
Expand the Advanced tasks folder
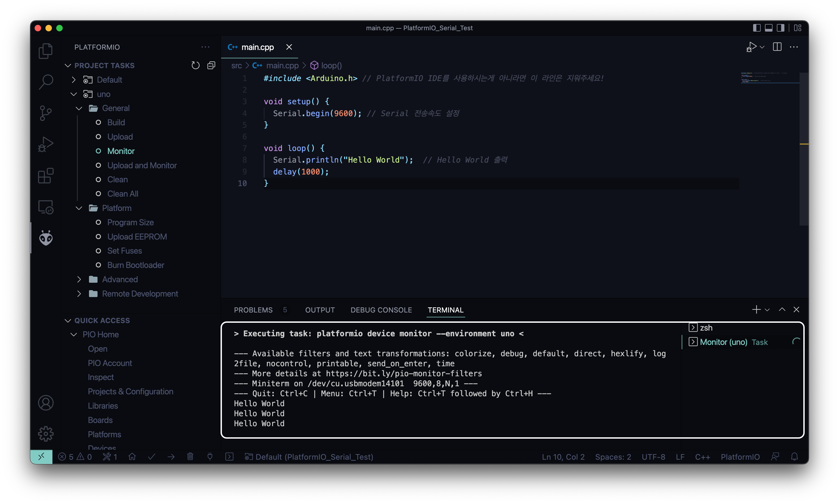point(79,279)
